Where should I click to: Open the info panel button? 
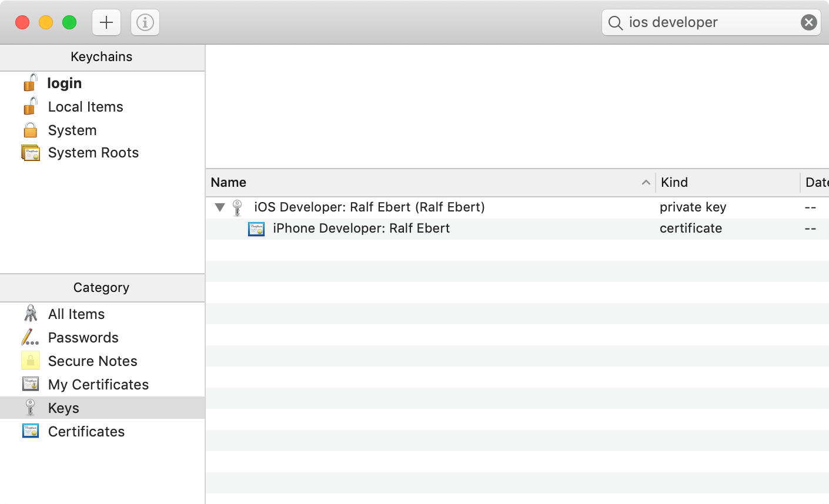click(145, 22)
